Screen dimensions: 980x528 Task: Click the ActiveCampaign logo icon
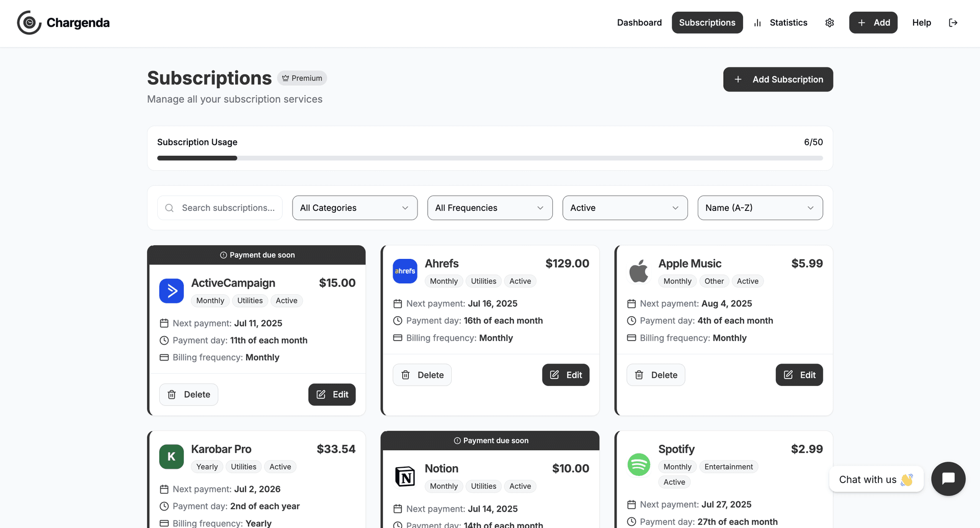(171, 291)
